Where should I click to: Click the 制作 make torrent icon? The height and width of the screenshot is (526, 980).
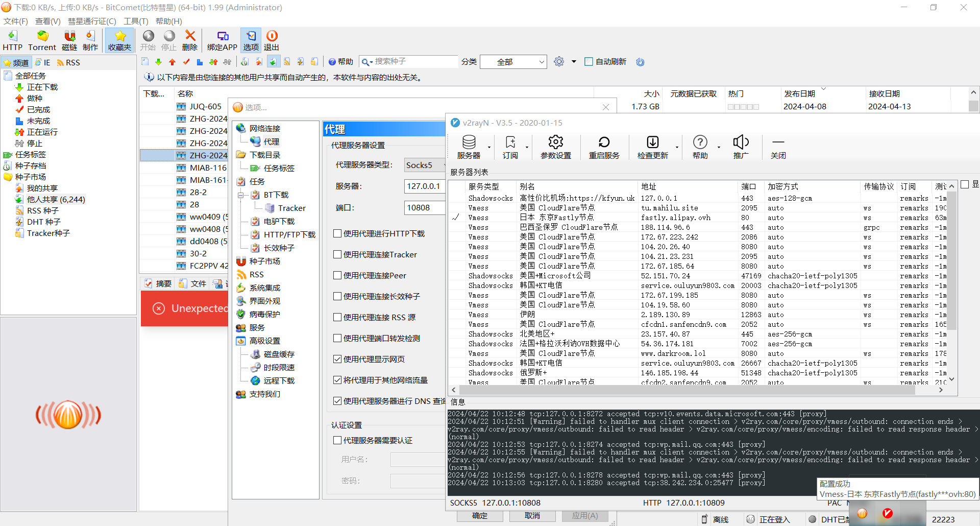(x=90, y=40)
